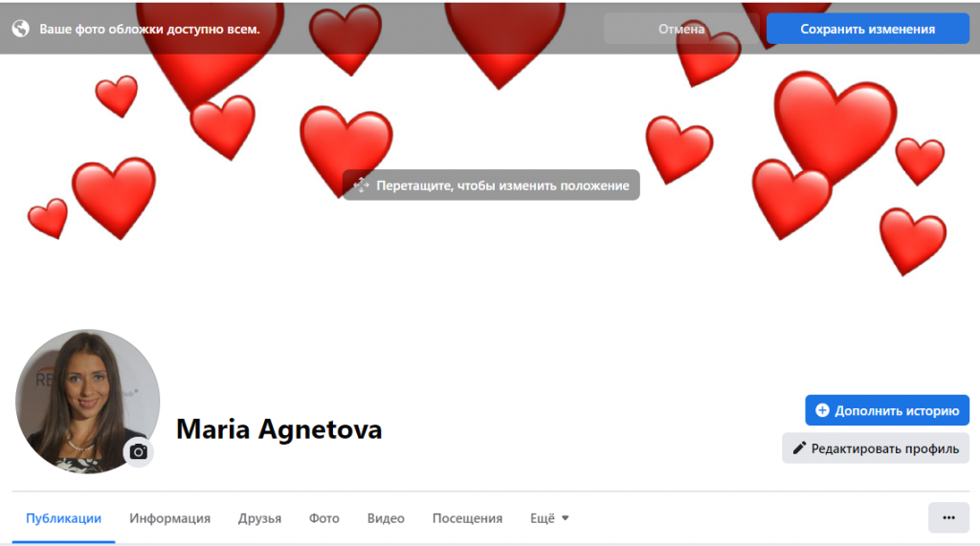Go to the Друзья tab
The height and width of the screenshot is (546, 980).
[x=259, y=518]
